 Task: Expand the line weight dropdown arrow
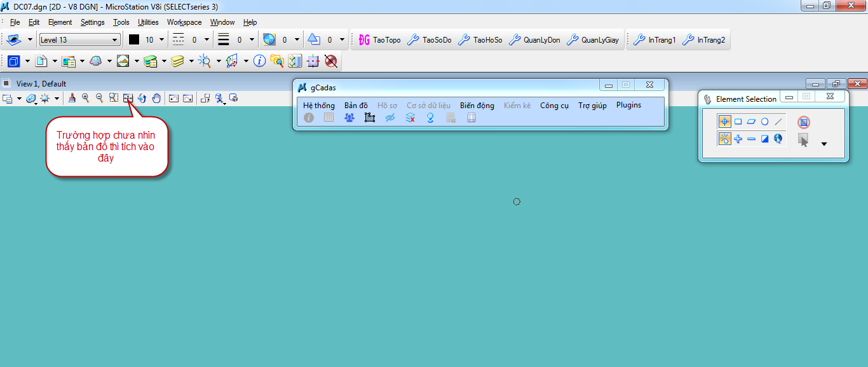coord(252,40)
